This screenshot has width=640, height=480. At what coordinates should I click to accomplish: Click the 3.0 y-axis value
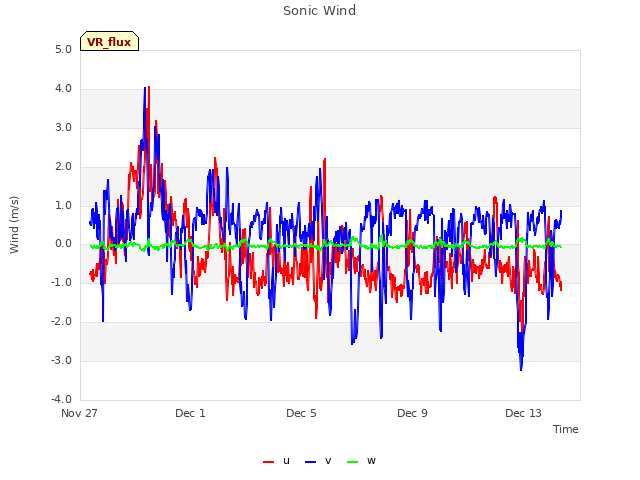pos(63,127)
